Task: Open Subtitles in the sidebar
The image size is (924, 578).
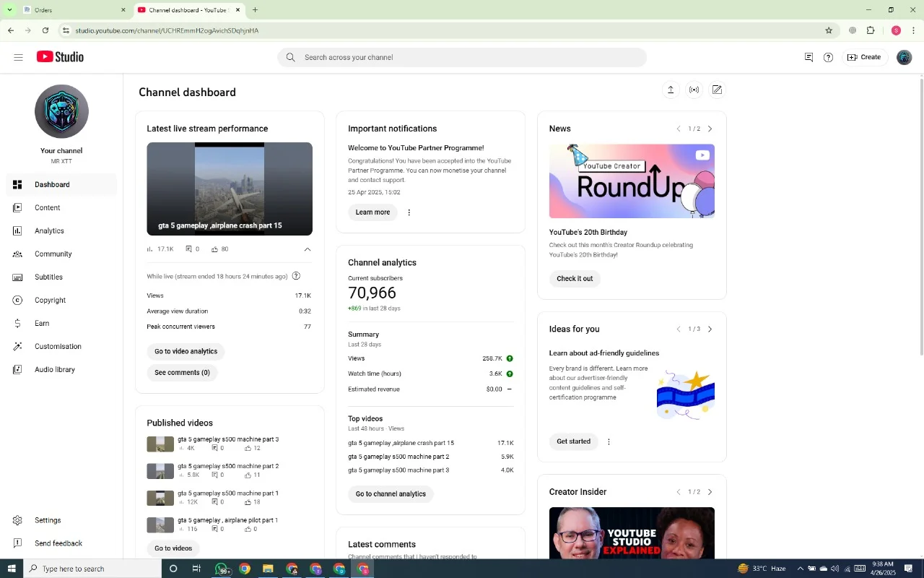Action: 61,277
